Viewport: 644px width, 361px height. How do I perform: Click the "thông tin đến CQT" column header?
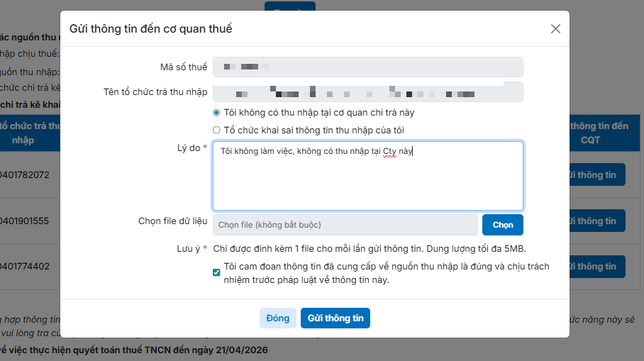(x=599, y=133)
